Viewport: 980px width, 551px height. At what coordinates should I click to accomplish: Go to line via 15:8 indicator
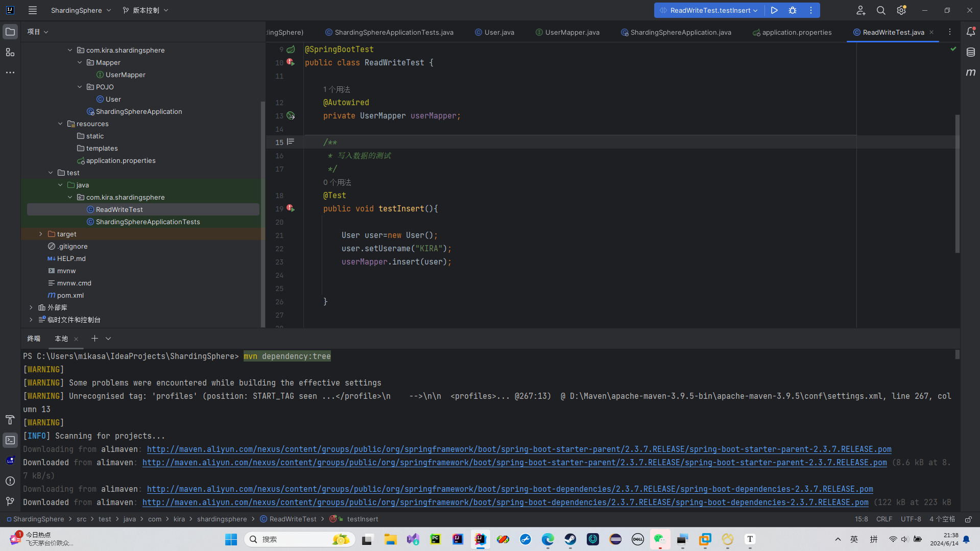pos(861,519)
